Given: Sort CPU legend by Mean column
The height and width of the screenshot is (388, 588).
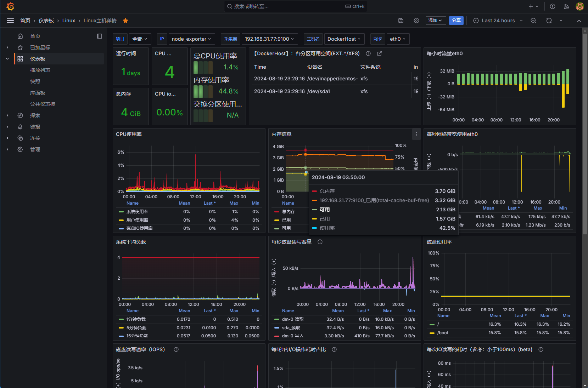Looking at the screenshot, I should pos(184,203).
